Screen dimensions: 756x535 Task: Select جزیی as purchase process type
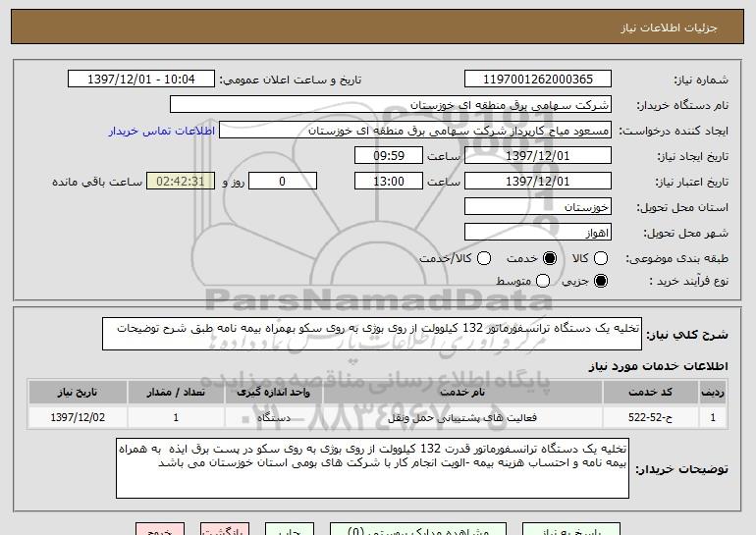(600, 282)
